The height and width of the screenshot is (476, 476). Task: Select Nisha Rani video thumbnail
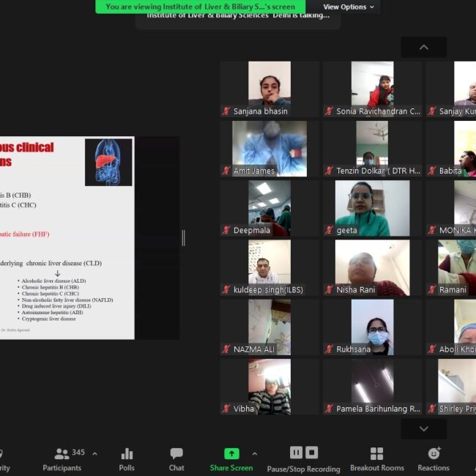pyautogui.click(x=372, y=268)
